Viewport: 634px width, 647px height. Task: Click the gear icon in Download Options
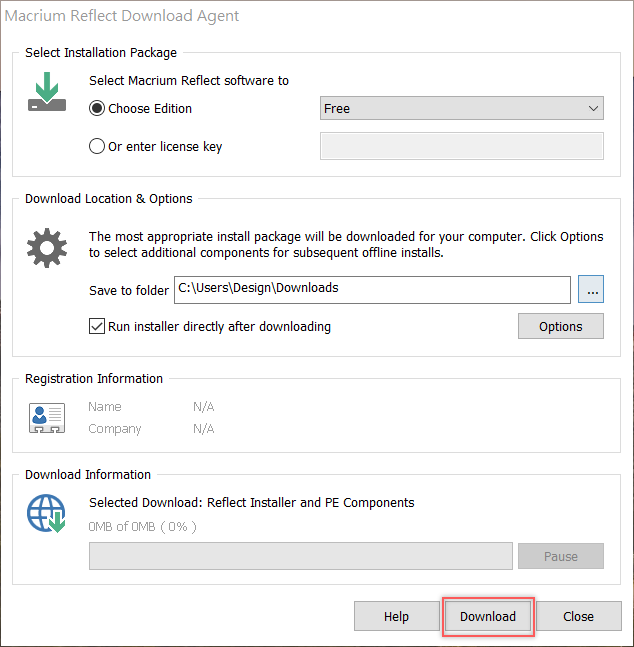pyautogui.click(x=46, y=247)
